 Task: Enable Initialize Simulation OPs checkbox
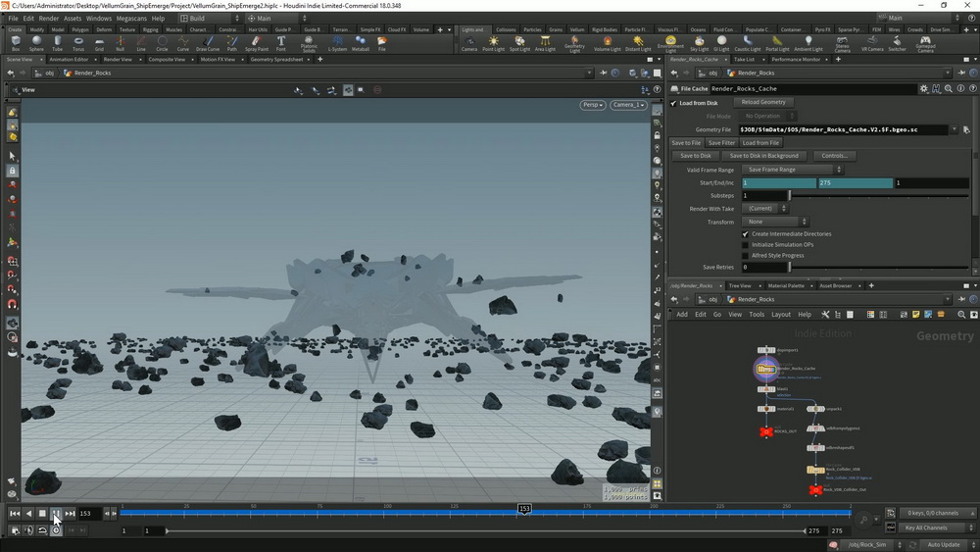[x=745, y=245]
